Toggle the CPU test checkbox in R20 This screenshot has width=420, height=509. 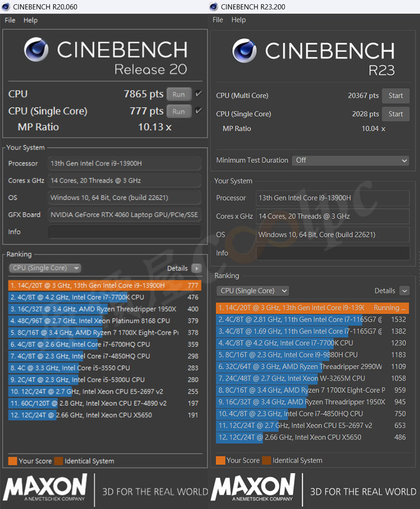click(x=198, y=94)
